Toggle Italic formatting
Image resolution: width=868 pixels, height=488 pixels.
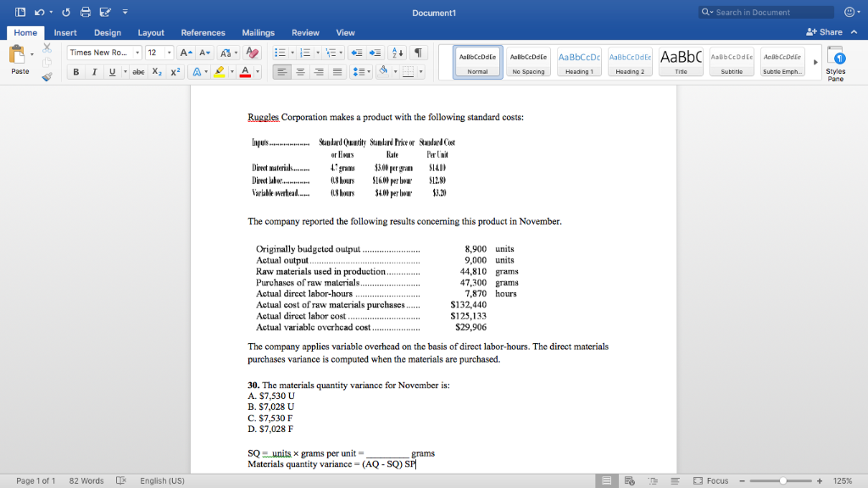tap(94, 72)
